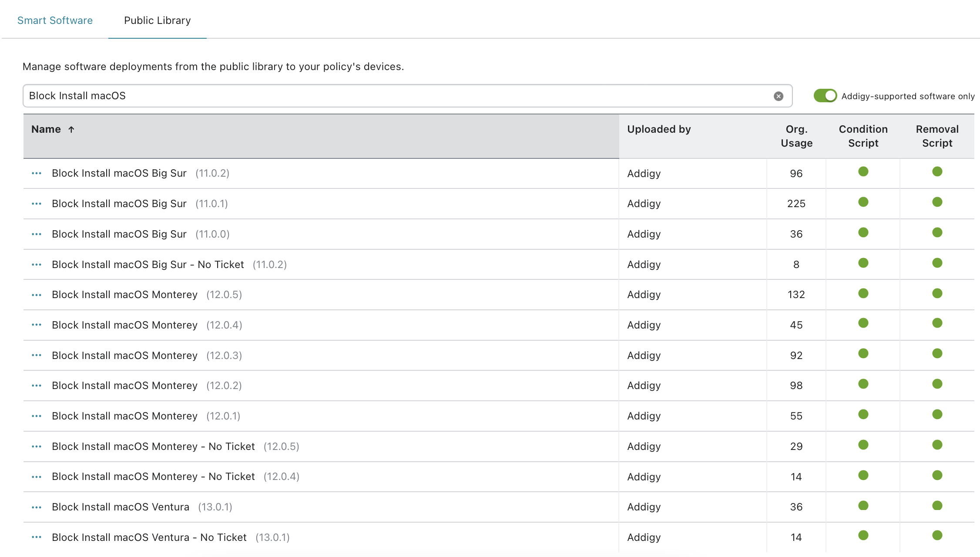
Task: Open actions menu for Big Sur 11.0.2
Action: pos(37,173)
